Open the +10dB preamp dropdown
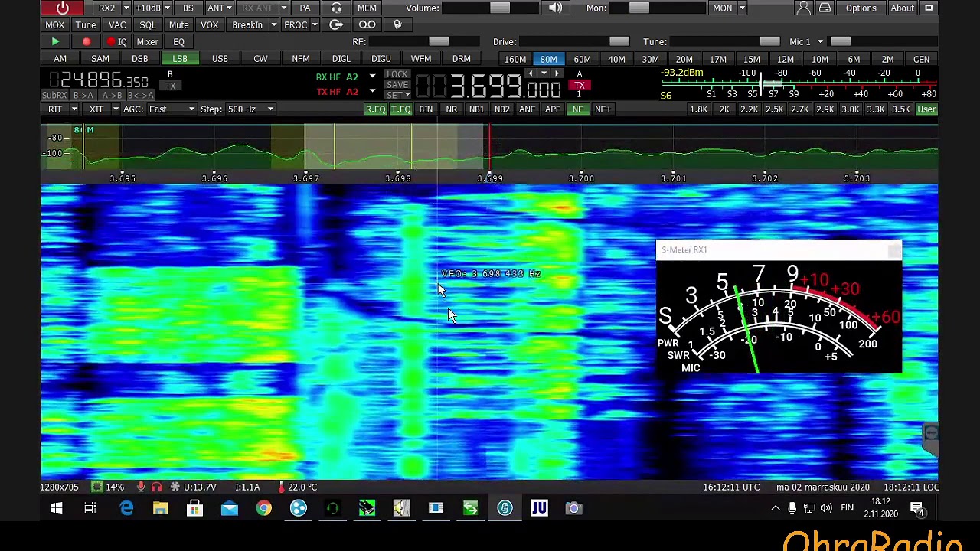 167,8
